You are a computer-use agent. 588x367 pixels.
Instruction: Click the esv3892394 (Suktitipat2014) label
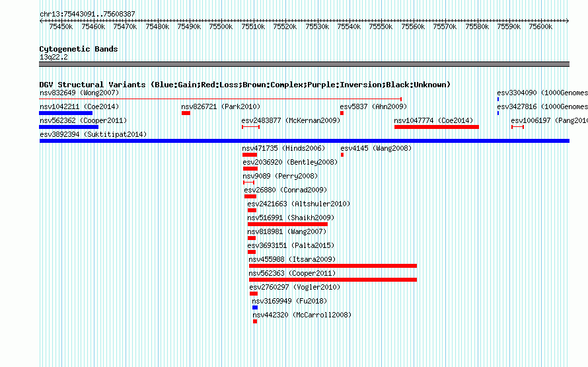click(93, 134)
